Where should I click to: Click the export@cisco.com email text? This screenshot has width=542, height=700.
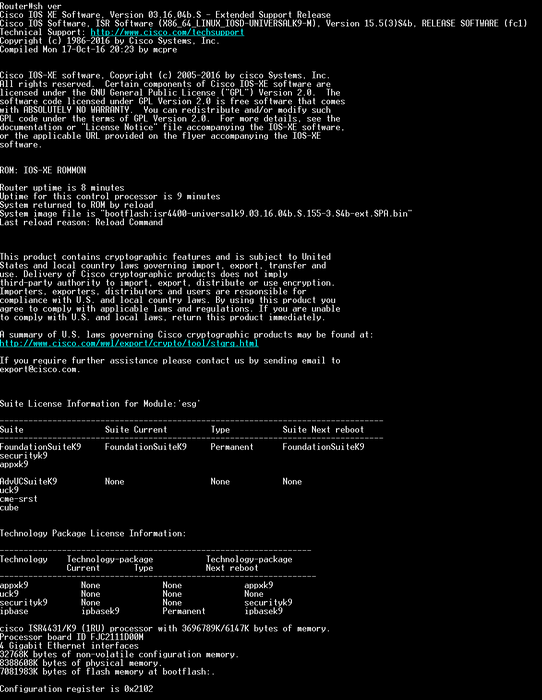40,369
